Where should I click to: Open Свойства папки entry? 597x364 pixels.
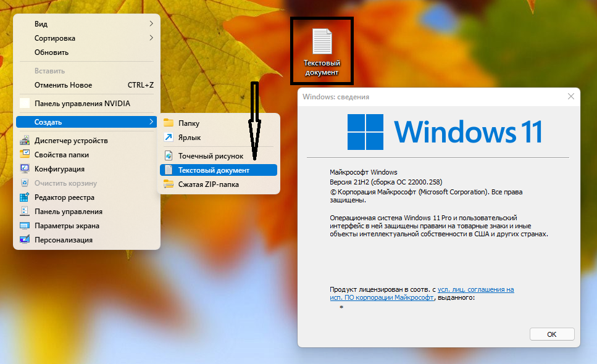point(87,154)
